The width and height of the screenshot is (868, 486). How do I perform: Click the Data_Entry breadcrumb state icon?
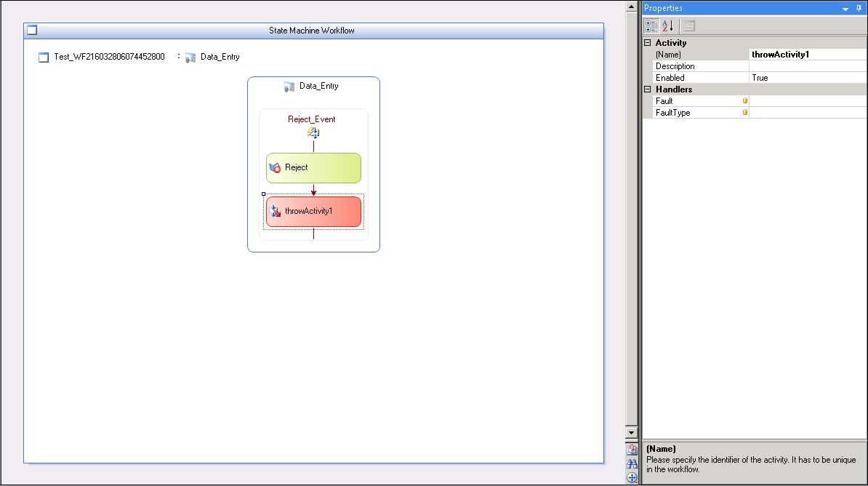point(190,57)
